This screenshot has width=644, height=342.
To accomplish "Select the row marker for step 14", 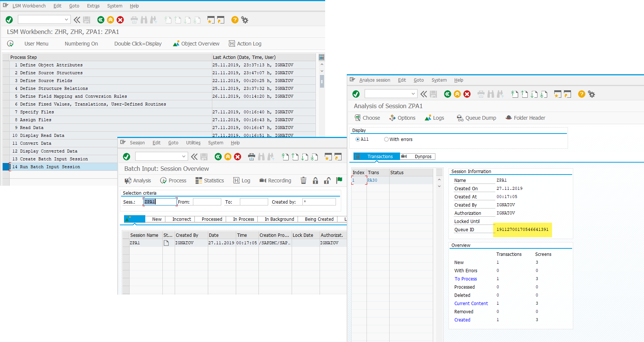I will tap(6, 167).
